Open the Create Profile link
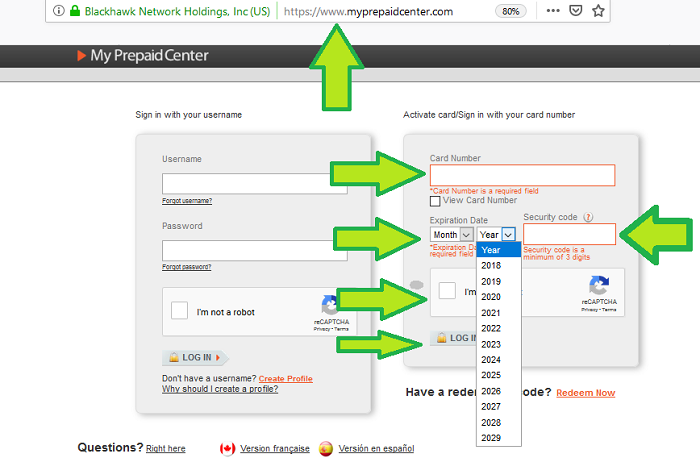Image resolution: width=700 pixels, height=458 pixels. pos(286,379)
